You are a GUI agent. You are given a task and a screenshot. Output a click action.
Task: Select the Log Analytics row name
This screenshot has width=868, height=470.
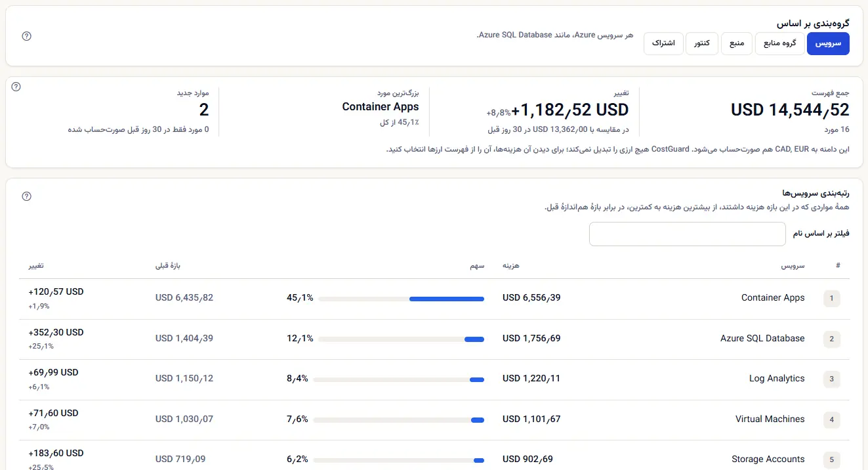coord(777,379)
